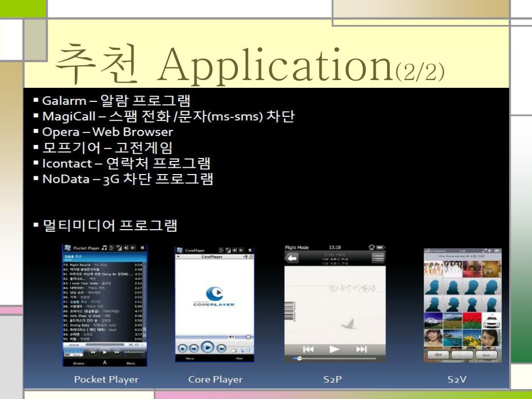Click the signal strength icon in S2V status bar
532x399 pixels.
tap(428, 251)
